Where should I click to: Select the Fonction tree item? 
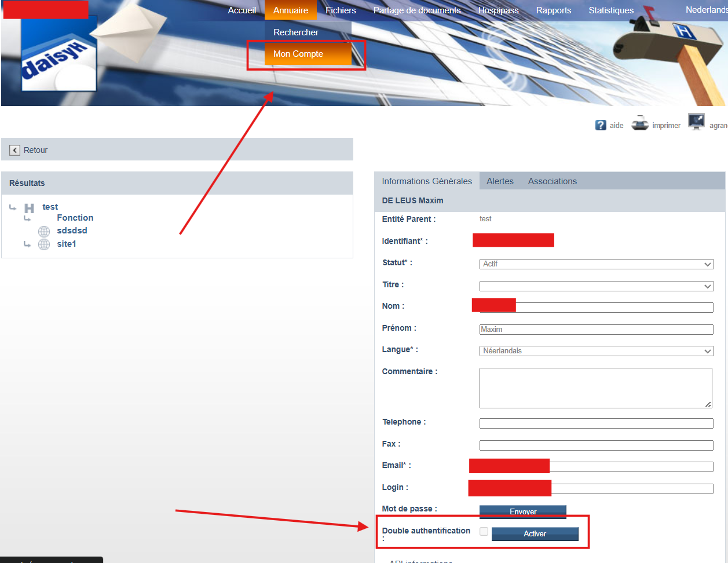pyautogui.click(x=75, y=218)
